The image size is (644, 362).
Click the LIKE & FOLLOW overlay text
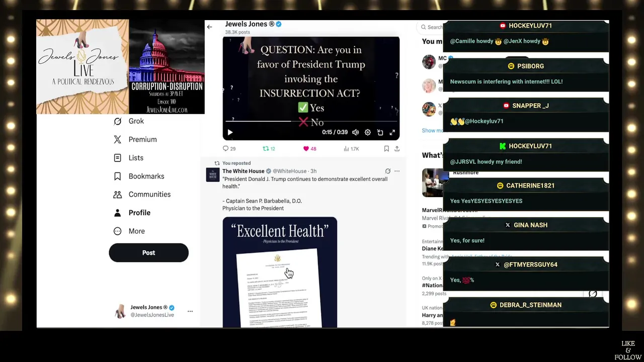tap(628, 350)
